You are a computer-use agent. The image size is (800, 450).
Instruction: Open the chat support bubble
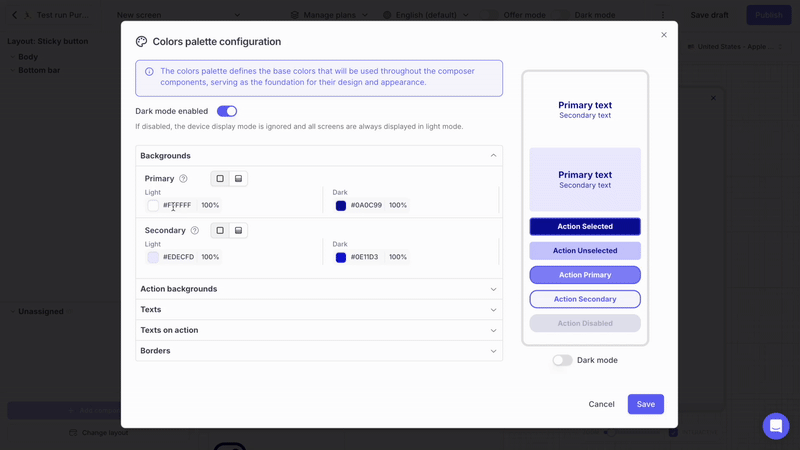[776, 425]
